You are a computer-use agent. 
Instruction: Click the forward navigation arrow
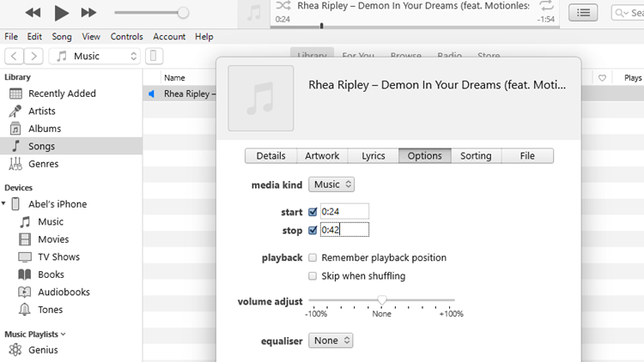click(x=33, y=56)
